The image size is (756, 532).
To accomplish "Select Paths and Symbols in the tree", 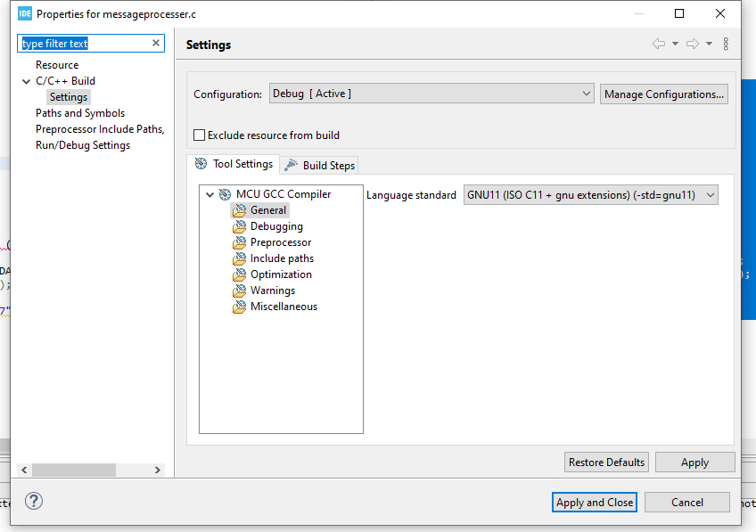I will pyautogui.click(x=80, y=113).
